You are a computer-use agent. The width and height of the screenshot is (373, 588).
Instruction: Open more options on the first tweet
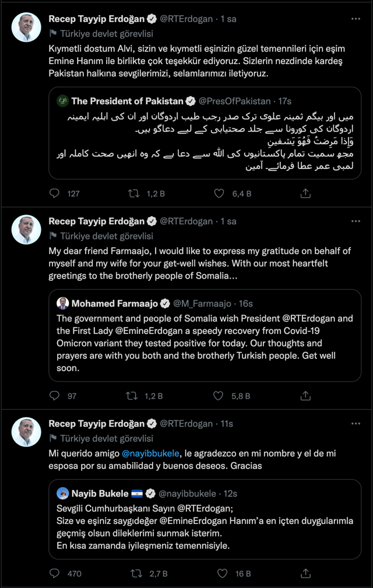[x=356, y=19]
